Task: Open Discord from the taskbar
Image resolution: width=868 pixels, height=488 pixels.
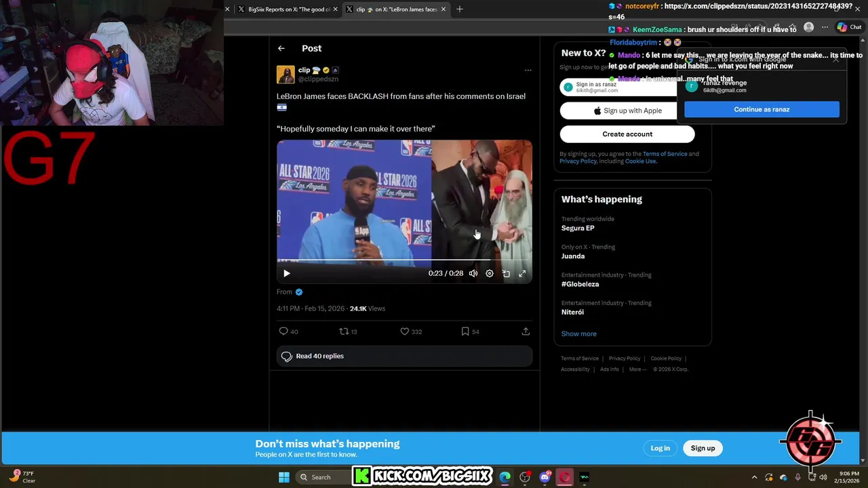Action: point(545,477)
